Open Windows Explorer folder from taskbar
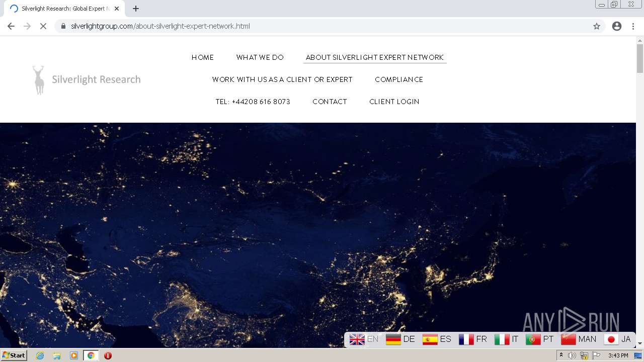Viewport: 644px width, 362px height. pos(57,355)
